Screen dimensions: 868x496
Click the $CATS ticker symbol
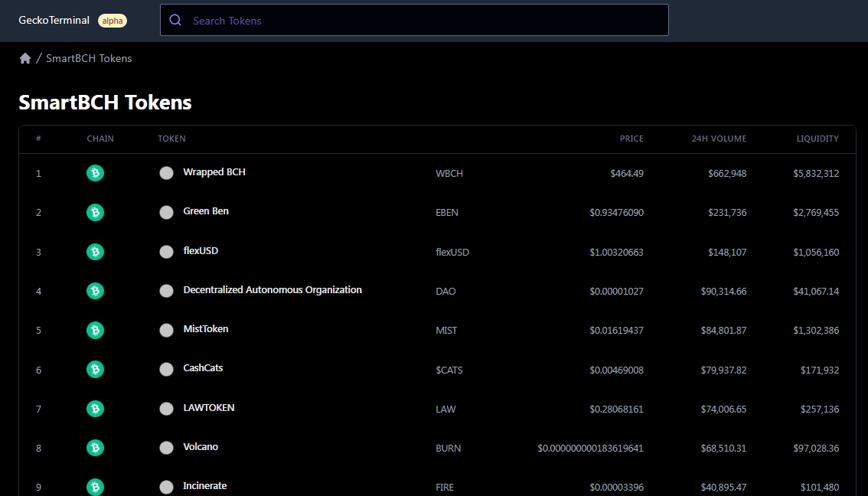(x=449, y=370)
